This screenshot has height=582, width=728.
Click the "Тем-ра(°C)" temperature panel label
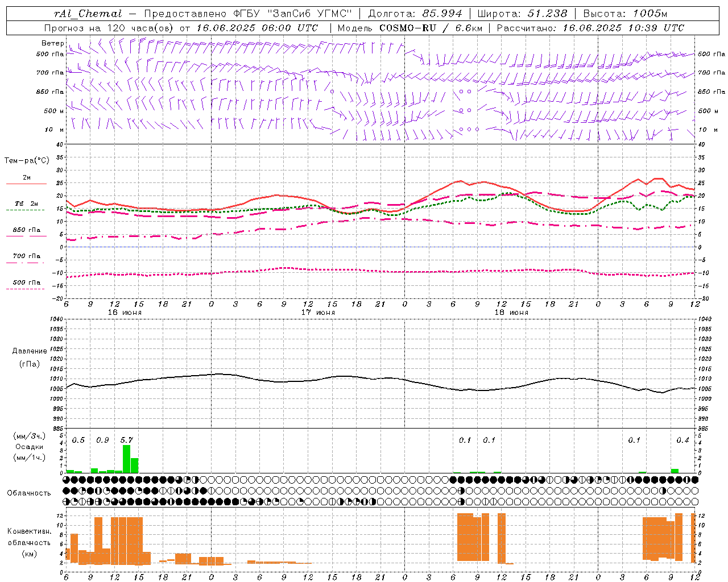(x=27, y=161)
